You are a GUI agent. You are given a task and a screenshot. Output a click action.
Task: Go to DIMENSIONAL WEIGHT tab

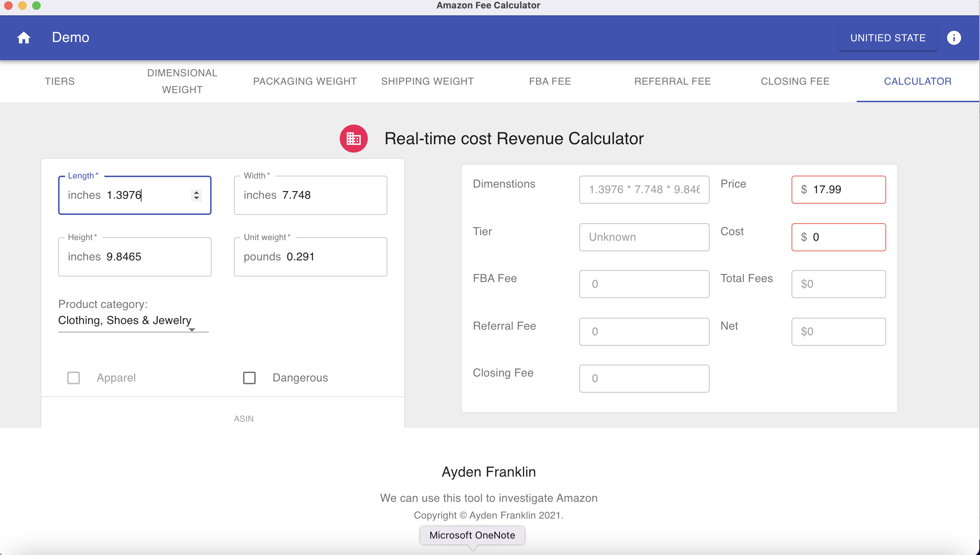click(182, 81)
